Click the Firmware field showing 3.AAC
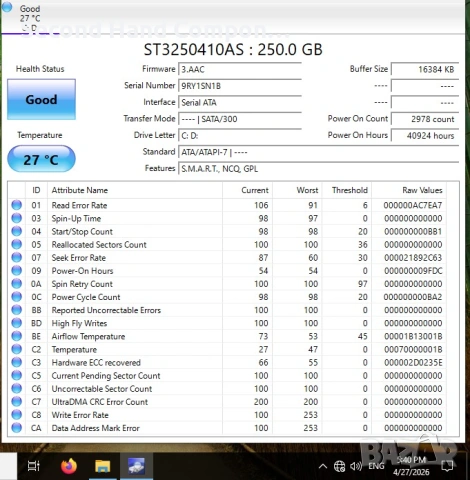Image resolution: width=470 pixels, height=480 pixels. point(240,70)
